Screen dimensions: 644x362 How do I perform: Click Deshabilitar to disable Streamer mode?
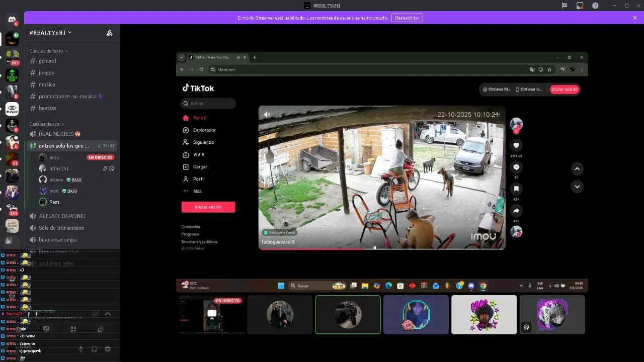click(407, 18)
